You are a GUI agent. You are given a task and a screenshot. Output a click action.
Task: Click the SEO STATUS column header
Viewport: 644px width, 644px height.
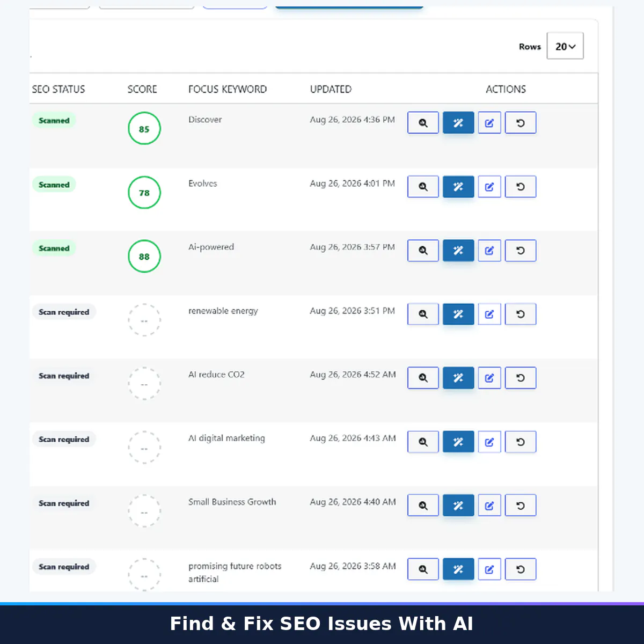pos(58,89)
